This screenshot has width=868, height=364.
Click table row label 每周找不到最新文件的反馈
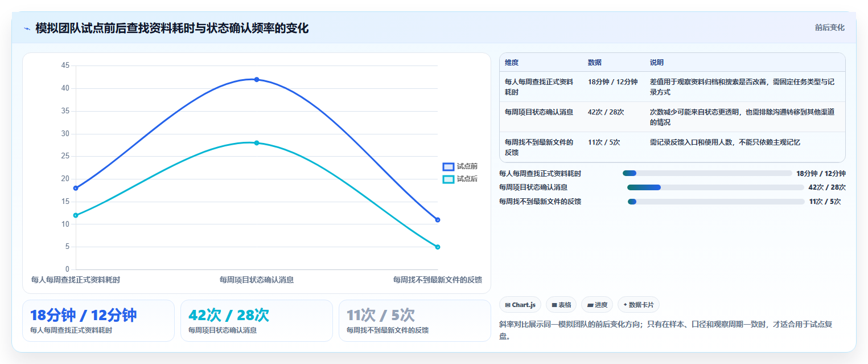[539, 147]
